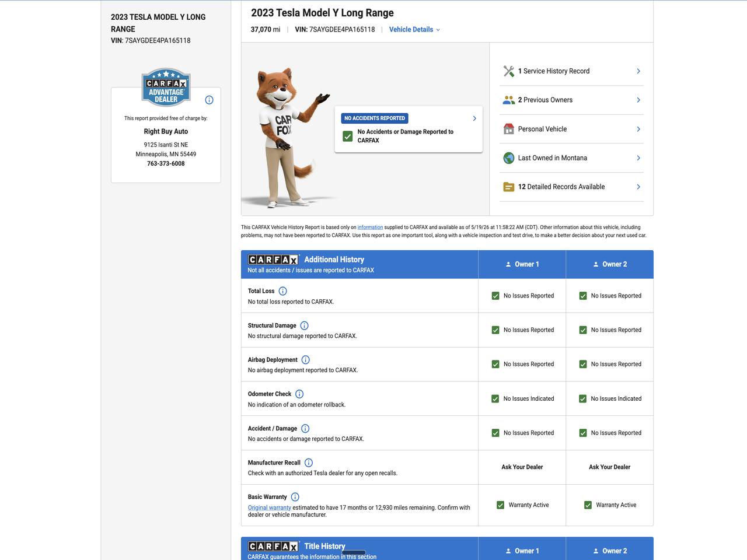Click Owner 2 Warranty Active checkmark
The width and height of the screenshot is (747, 560).
(x=588, y=505)
